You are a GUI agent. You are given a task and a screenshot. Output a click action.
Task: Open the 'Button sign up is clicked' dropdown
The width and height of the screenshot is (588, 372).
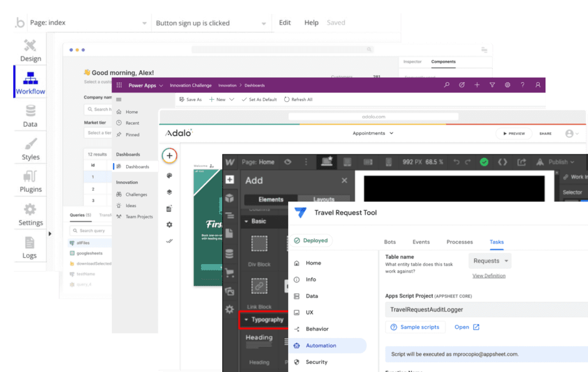pyautogui.click(x=211, y=23)
